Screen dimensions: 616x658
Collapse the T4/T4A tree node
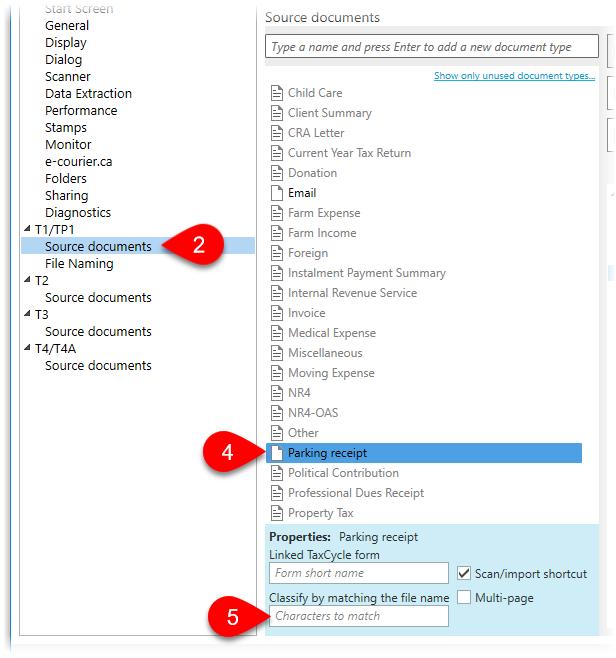click(27, 349)
